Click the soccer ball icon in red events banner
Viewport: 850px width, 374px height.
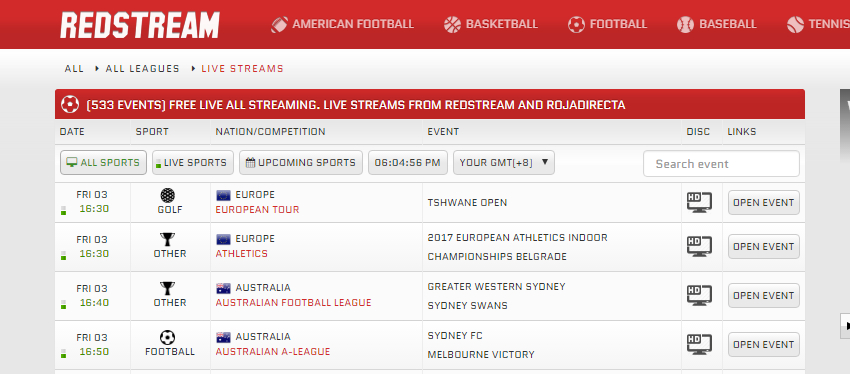tap(70, 104)
